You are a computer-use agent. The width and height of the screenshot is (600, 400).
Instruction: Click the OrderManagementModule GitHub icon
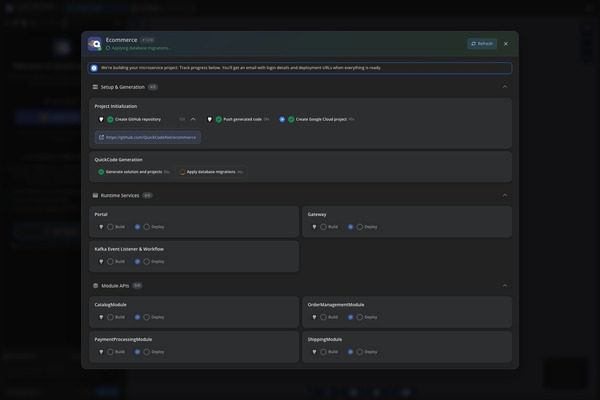click(x=314, y=317)
